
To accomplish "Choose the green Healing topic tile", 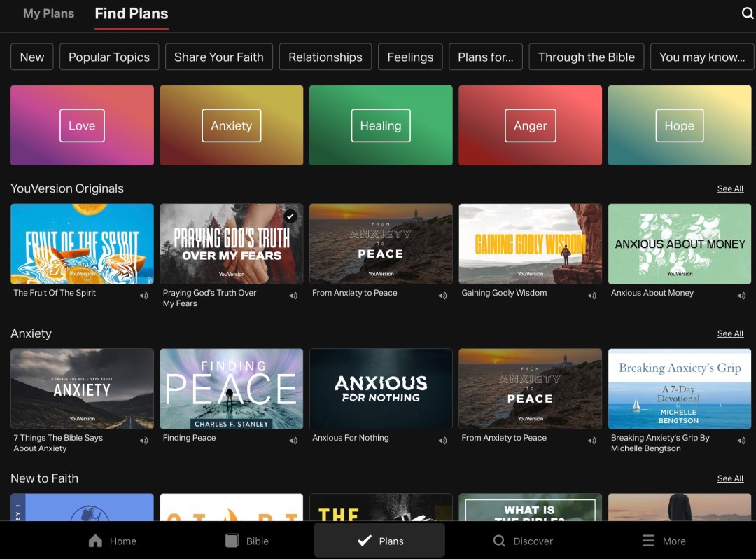I will click(x=381, y=126).
